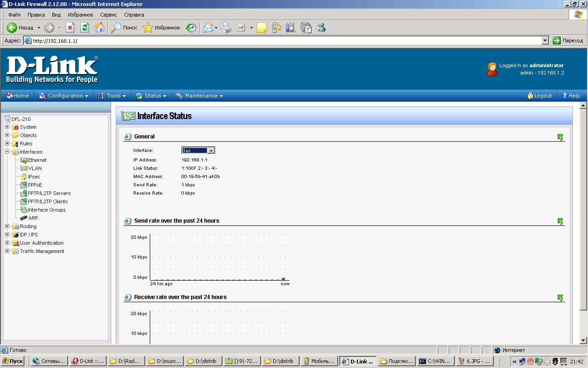
Task: Click the PPPoE tree icon
Action: pyautogui.click(x=24, y=185)
